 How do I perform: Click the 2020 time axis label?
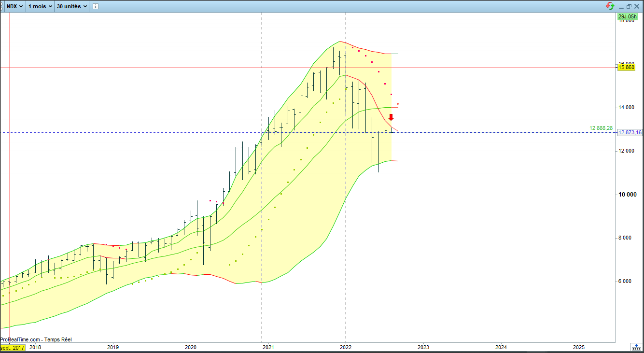191,347
